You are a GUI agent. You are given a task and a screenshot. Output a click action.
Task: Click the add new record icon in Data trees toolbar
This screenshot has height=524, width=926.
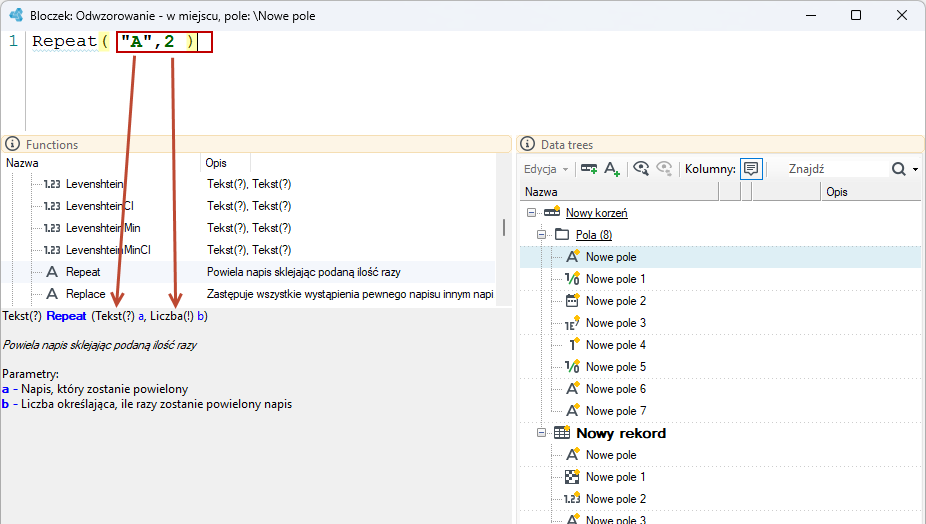tap(588, 169)
